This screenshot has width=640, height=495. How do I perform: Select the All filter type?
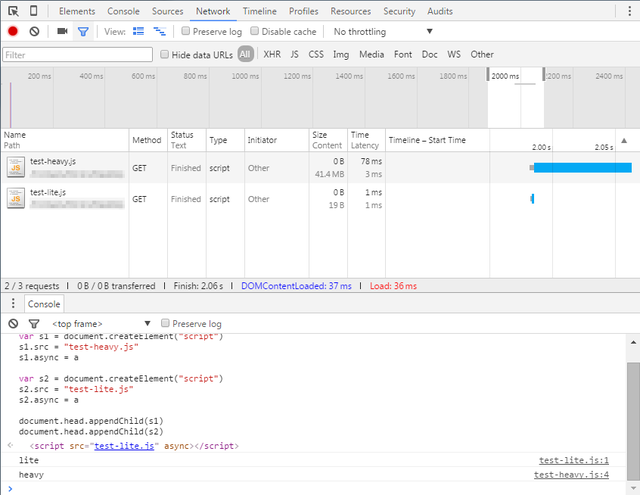[245, 54]
